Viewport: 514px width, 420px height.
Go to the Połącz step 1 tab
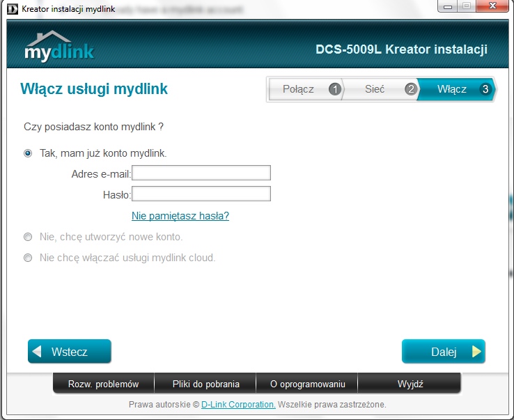tap(306, 89)
